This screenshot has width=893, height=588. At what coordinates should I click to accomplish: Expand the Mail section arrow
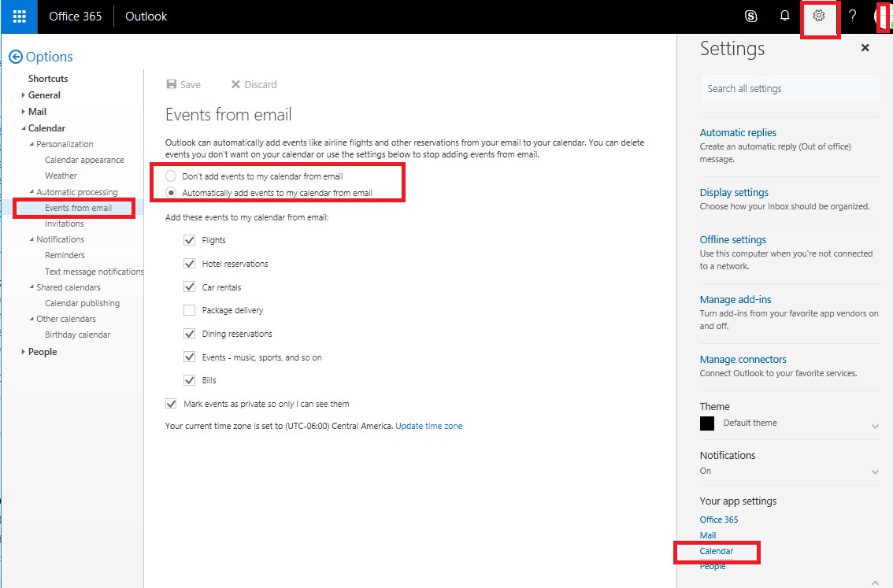coord(23,112)
